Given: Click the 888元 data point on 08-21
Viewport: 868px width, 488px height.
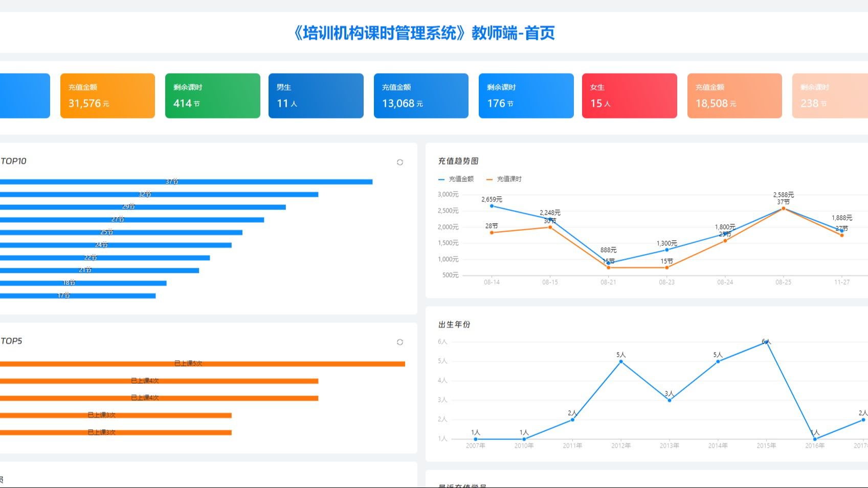Looking at the screenshot, I should [609, 263].
